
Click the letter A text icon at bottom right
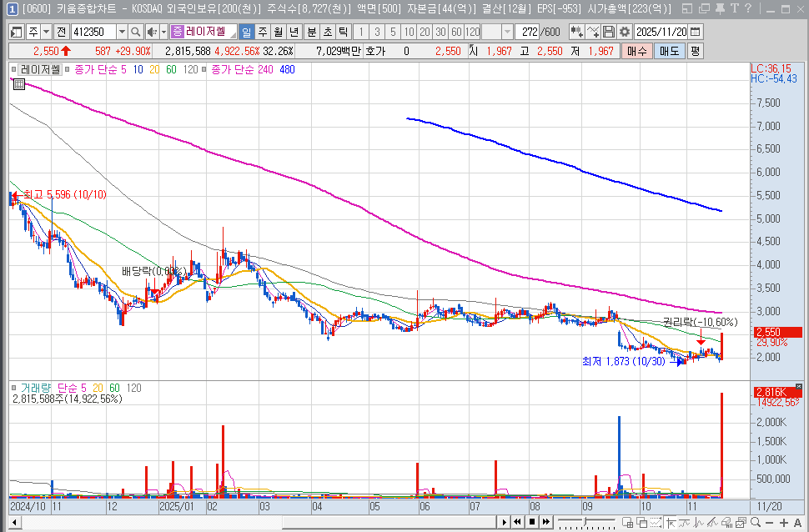(797, 523)
